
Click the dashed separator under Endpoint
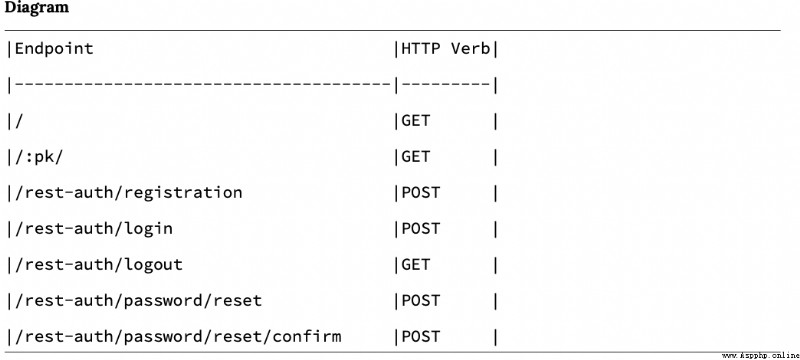203,85
